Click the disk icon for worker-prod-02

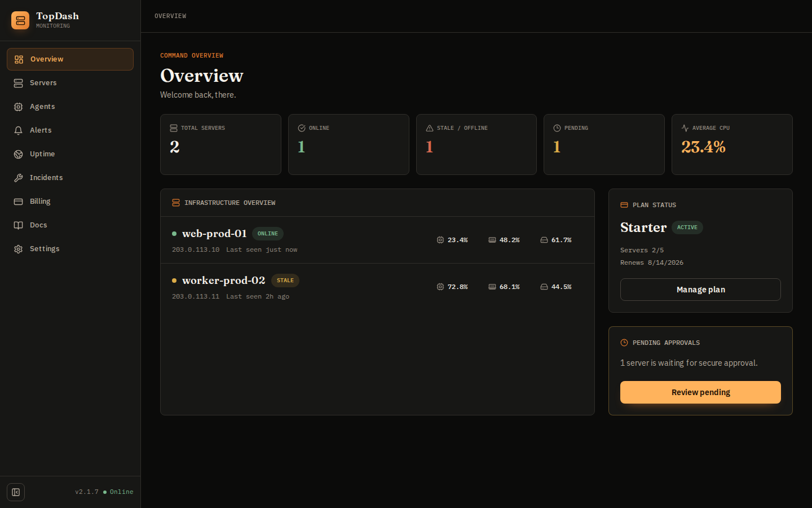tap(544, 287)
